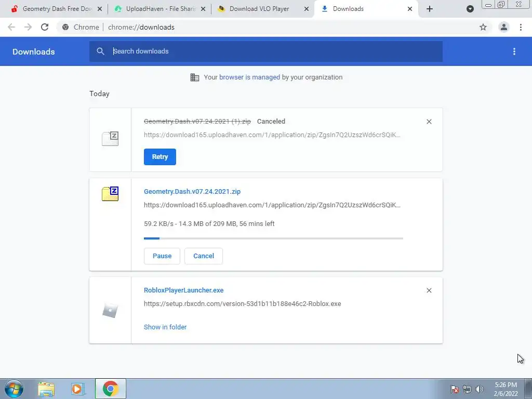Click the struck-through Geometry.Dash (1).zip name

197,121
